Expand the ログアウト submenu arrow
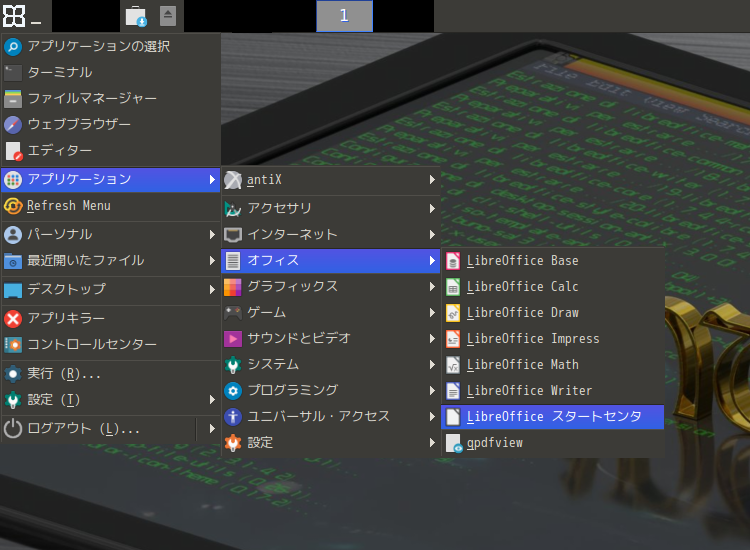The image size is (750, 550). pyautogui.click(x=212, y=428)
